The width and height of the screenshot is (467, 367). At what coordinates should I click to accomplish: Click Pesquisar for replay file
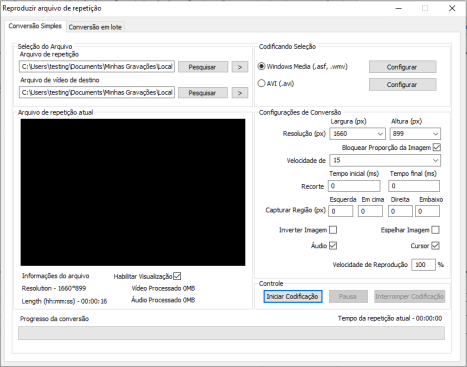(203, 67)
